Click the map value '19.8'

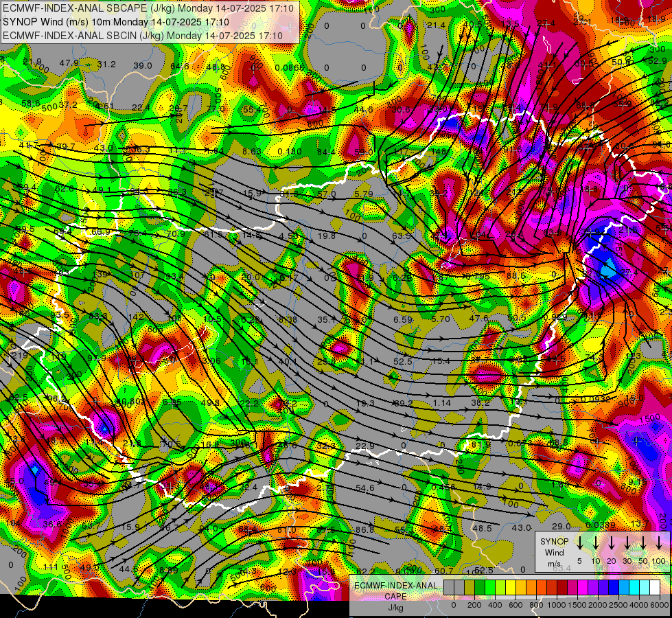tap(327, 236)
